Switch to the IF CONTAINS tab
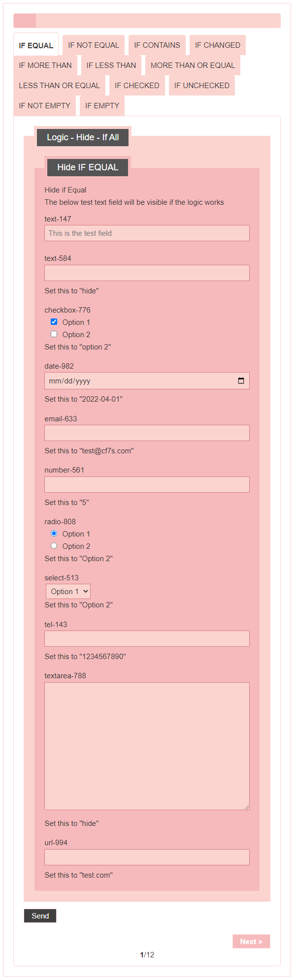The height and width of the screenshot is (980, 296). click(x=157, y=45)
